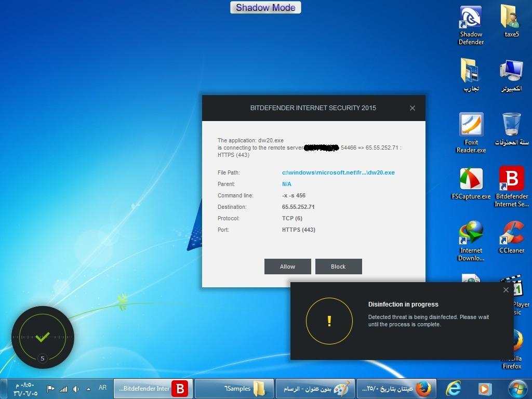Click the yellow warning icon in disinfection notice
The width and height of the screenshot is (532, 399).
pyautogui.click(x=329, y=321)
